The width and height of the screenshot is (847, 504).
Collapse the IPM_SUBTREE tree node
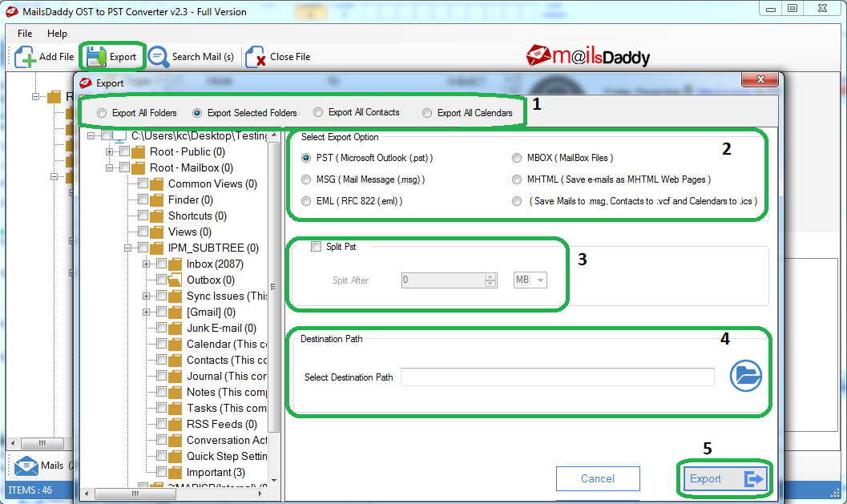point(127,248)
